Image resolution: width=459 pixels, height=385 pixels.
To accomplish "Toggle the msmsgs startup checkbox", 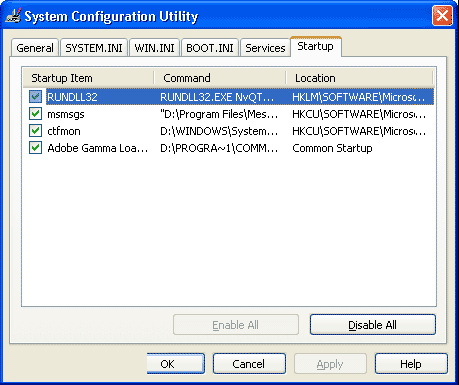I will tap(35, 114).
